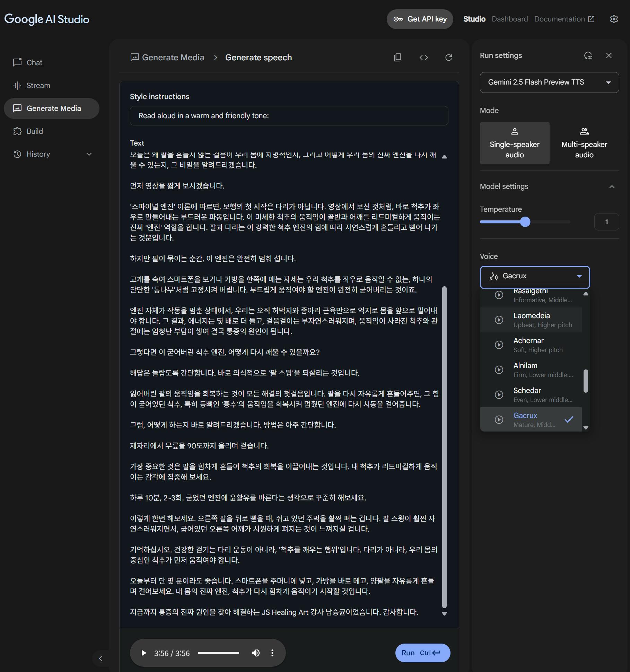Click the Temperature slider handle
Screen dimensions: 630x672
525,222
